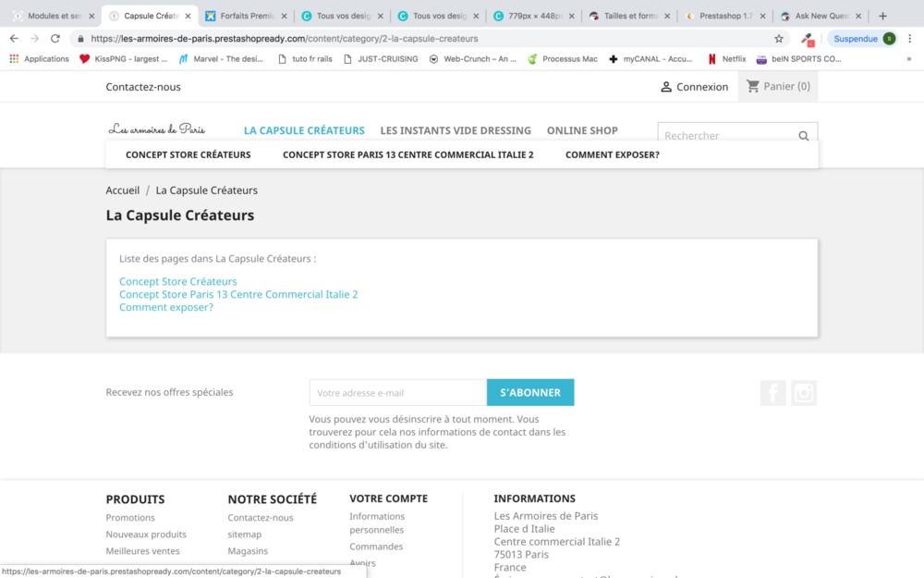The height and width of the screenshot is (578, 924).
Task: Click the newsletter e-mail field
Action: click(x=397, y=392)
